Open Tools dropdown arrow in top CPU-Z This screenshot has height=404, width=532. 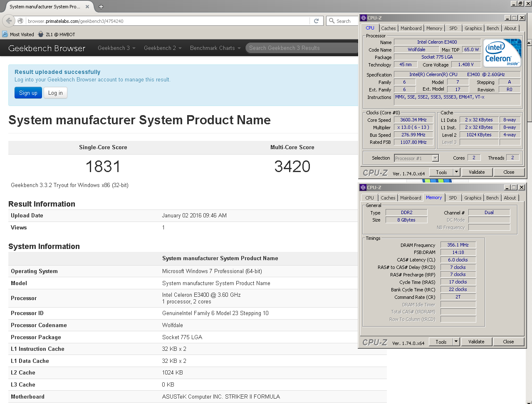pos(456,172)
